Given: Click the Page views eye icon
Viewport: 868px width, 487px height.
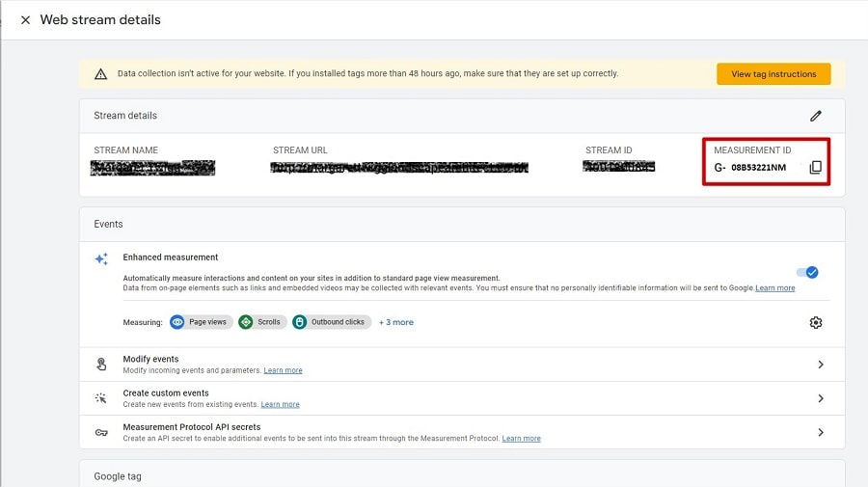Looking at the screenshot, I should point(177,322).
